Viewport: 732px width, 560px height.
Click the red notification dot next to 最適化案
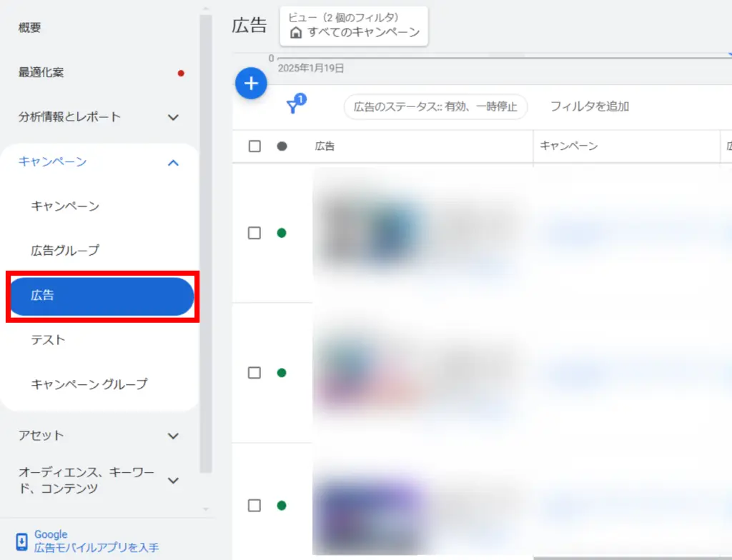181,73
